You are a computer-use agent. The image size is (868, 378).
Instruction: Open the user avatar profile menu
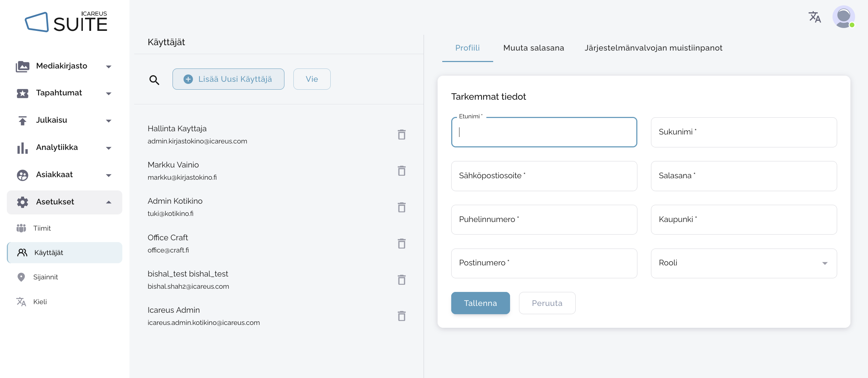click(x=843, y=17)
